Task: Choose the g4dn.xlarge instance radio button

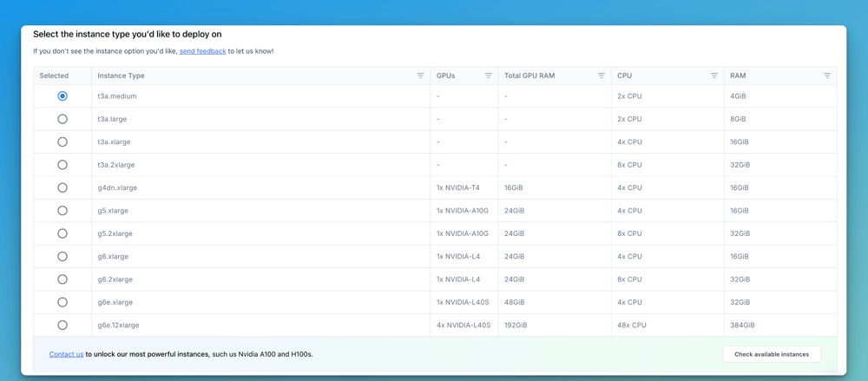Action: tap(62, 187)
